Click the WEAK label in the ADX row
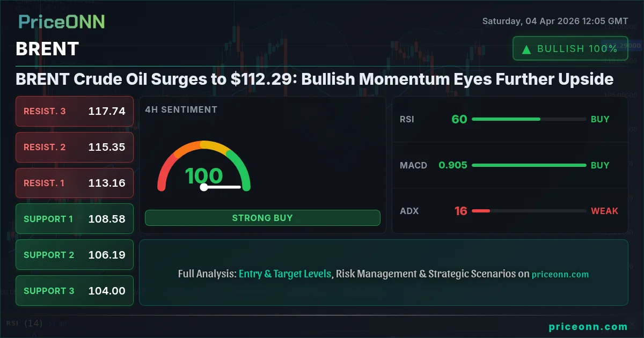This screenshot has height=338, width=644. click(605, 211)
